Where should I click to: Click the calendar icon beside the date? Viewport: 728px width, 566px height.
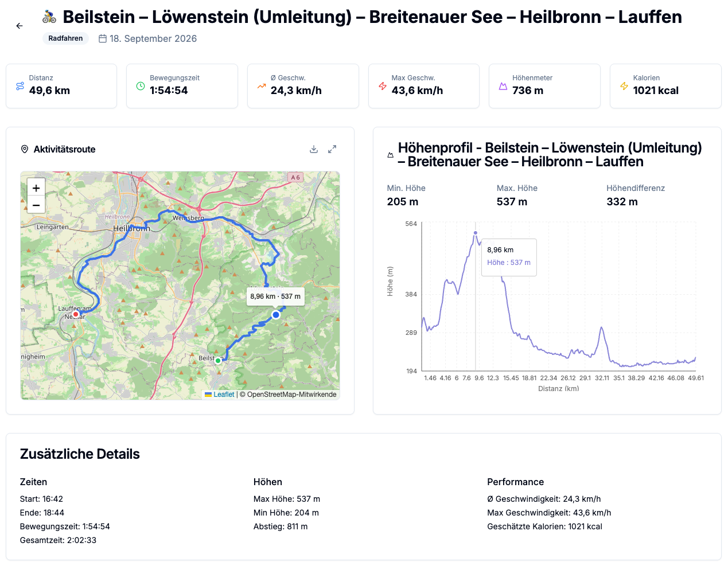point(103,38)
